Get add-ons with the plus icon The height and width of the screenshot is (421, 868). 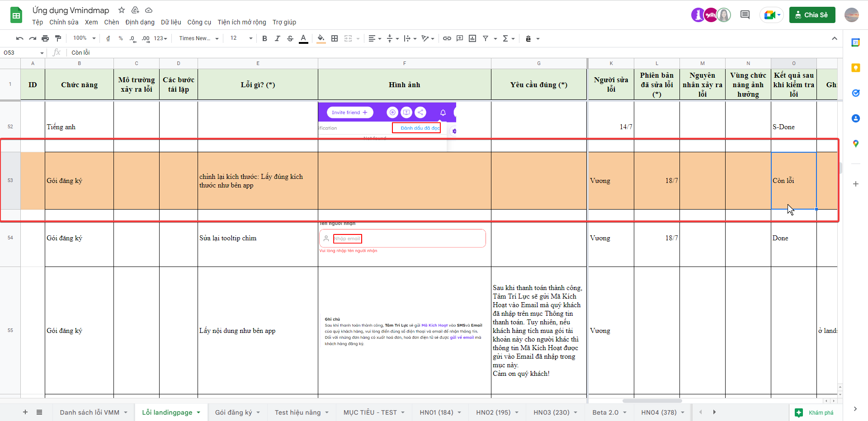(855, 184)
